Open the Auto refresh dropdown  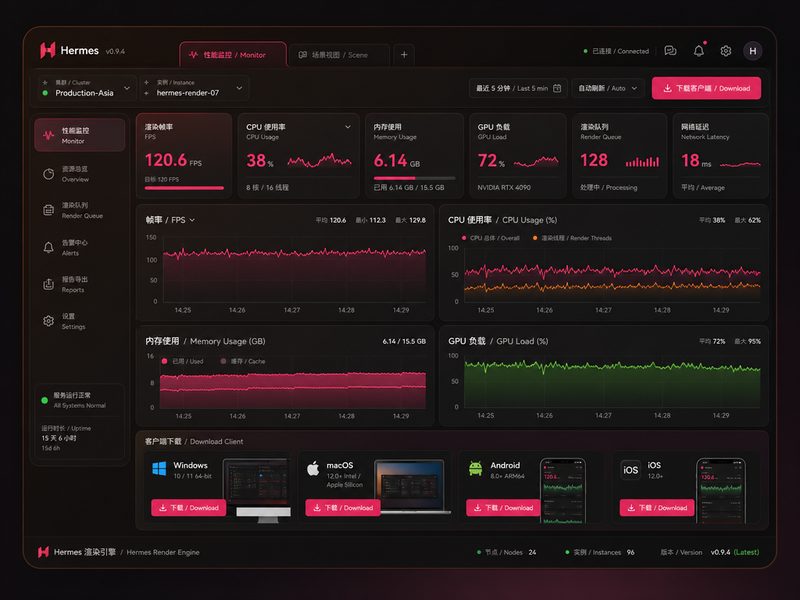(608, 88)
